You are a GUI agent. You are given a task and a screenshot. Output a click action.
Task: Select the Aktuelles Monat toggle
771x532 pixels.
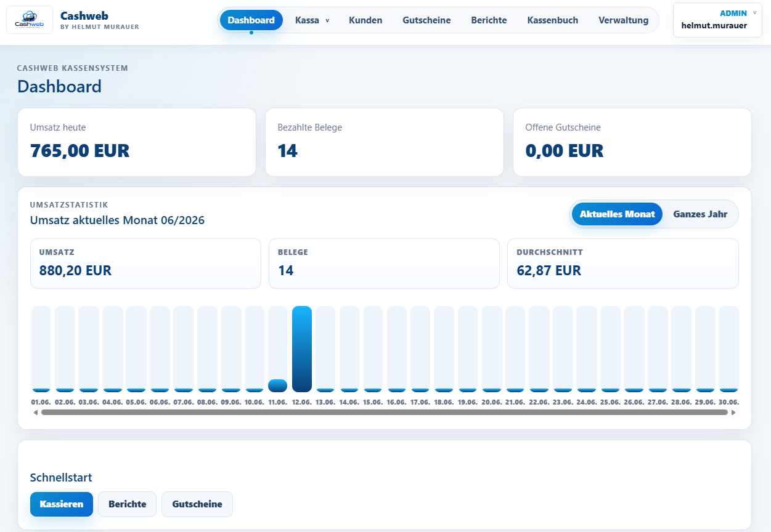[618, 214]
